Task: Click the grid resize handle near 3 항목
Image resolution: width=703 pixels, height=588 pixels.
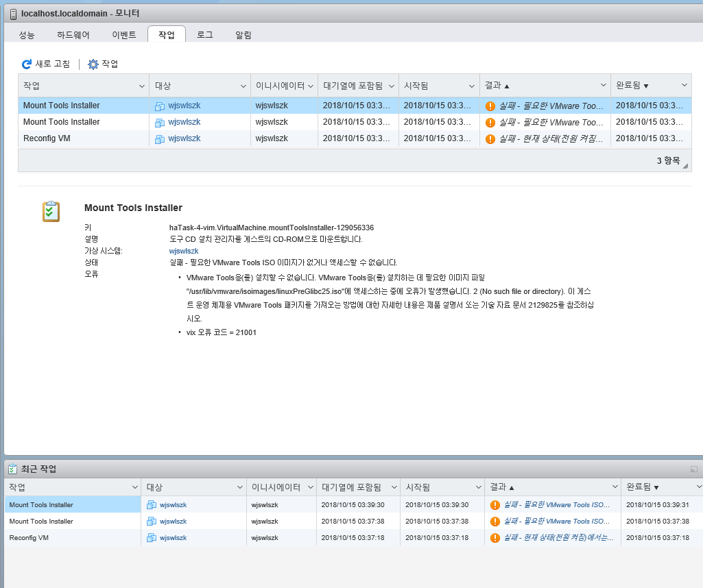Action: (686, 166)
